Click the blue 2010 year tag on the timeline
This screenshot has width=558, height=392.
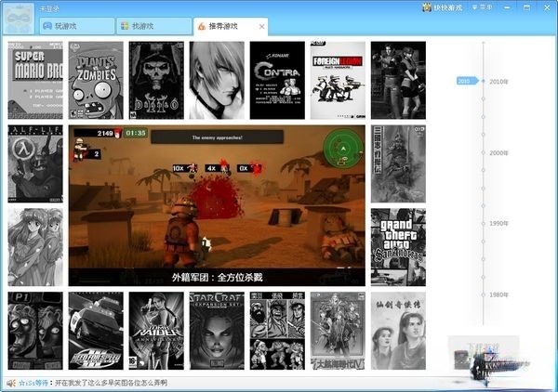point(467,81)
